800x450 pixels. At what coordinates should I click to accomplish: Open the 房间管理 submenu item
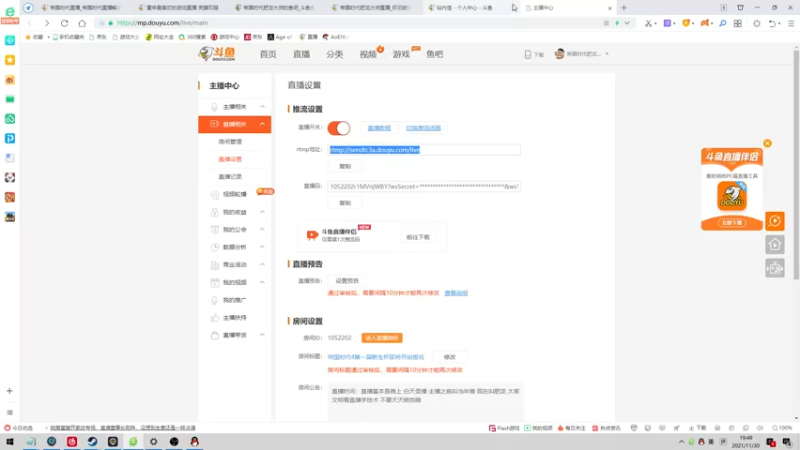click(x=230, y=142)
